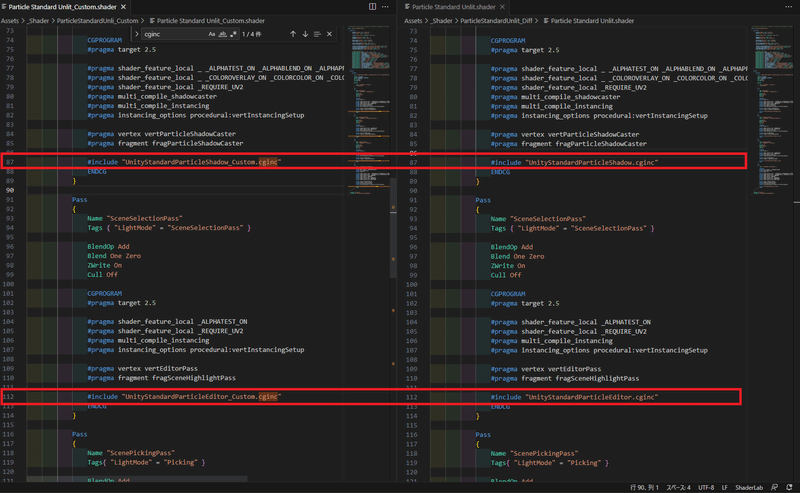
Task: Select language mode ShaderLab in status bar
Action: (x=749, y=488)
